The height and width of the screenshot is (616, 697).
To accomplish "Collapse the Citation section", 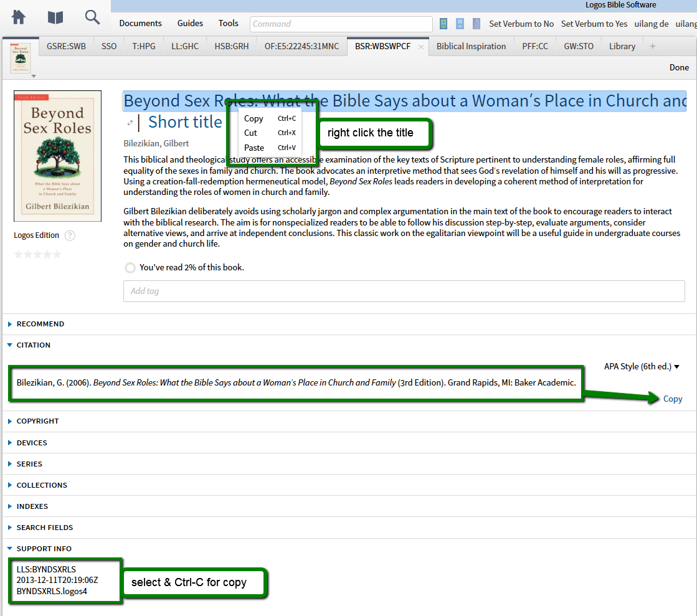I will coord(10,345).
